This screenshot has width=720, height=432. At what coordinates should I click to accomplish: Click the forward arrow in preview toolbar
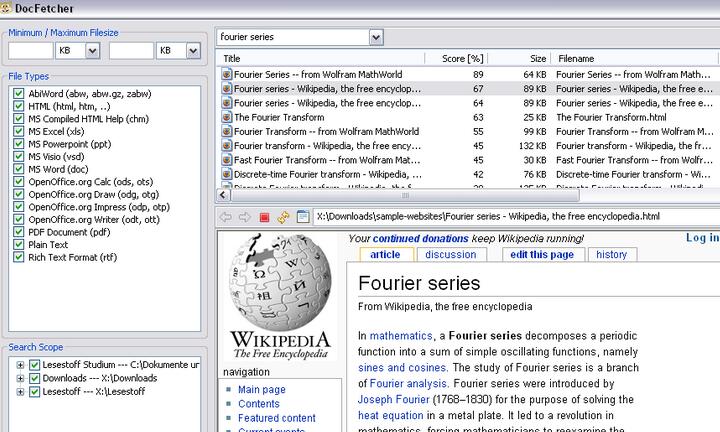(x=245, y=217)
